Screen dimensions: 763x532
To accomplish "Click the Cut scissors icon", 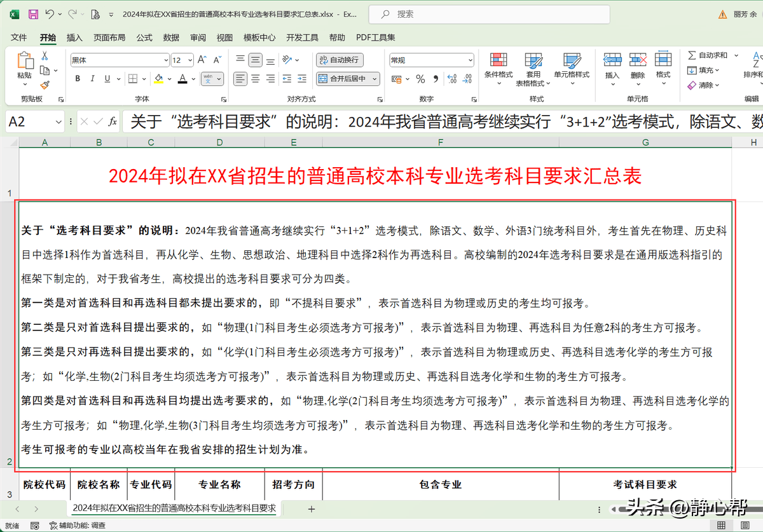I will (45, 56).
